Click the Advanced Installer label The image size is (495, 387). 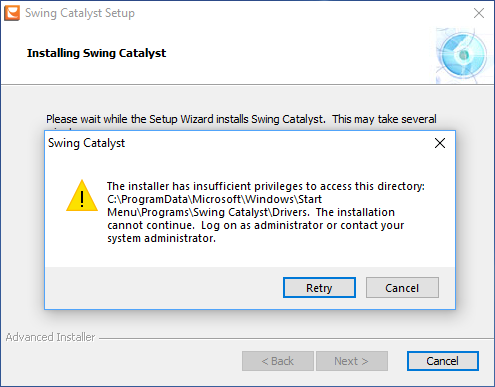[x=50, y=337]
